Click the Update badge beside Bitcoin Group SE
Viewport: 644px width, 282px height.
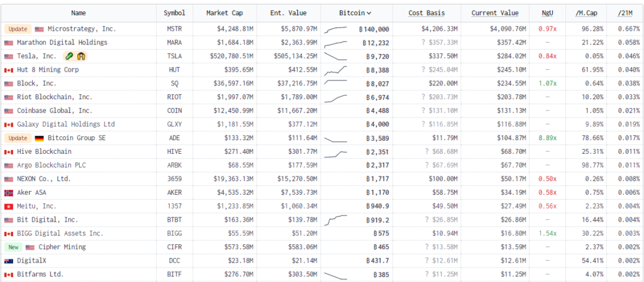(x=16, y=138)
